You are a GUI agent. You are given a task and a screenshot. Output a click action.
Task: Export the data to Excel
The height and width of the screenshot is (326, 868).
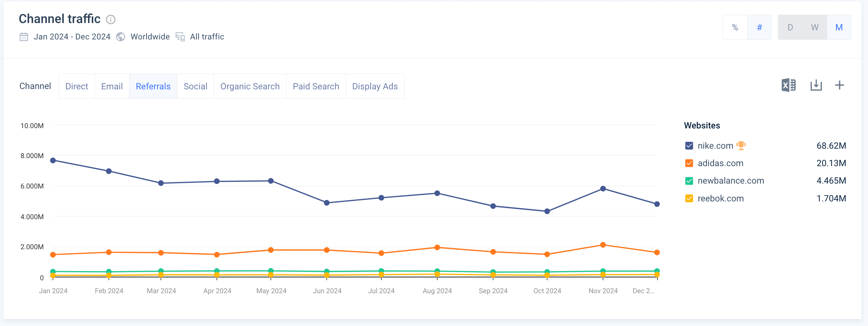788,85
